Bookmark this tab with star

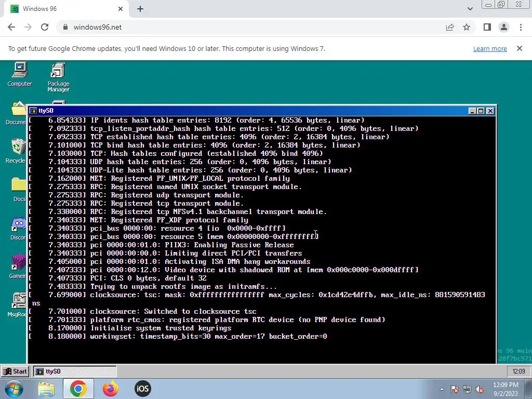467,27
